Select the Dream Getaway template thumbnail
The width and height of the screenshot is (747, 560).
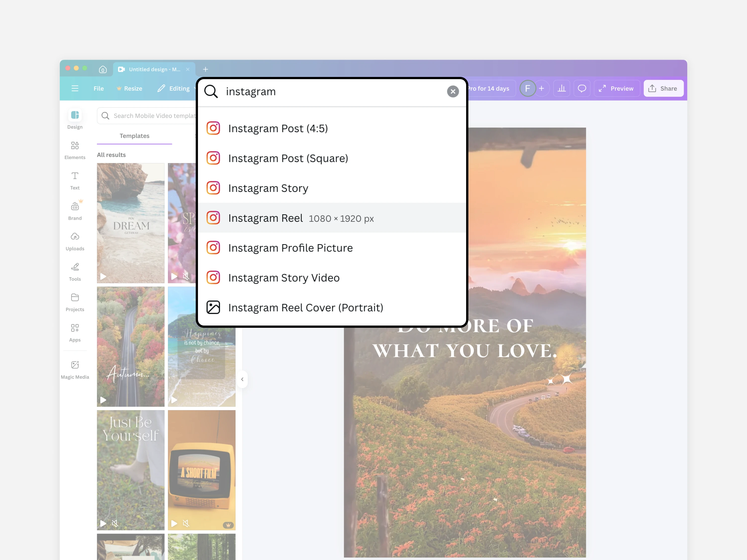point(130,223)
